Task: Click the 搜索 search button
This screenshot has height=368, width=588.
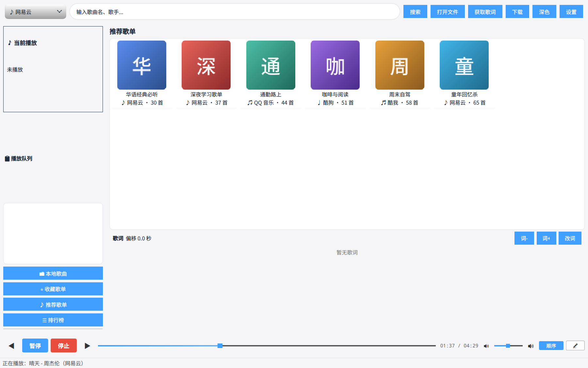Action: (415, 12)
